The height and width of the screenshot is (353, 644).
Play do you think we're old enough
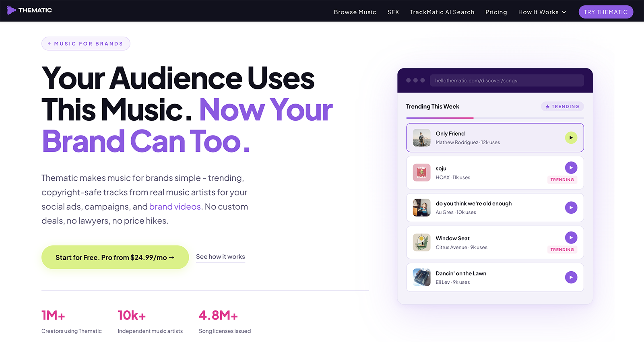[571, 208]
